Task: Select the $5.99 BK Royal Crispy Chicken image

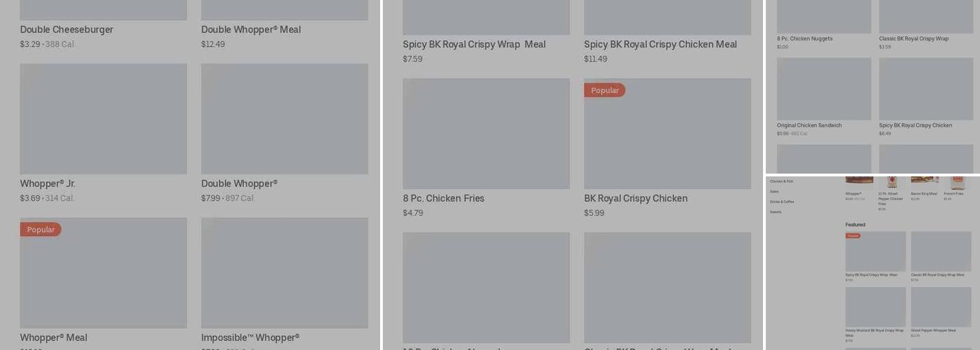Action: (667, 134)
